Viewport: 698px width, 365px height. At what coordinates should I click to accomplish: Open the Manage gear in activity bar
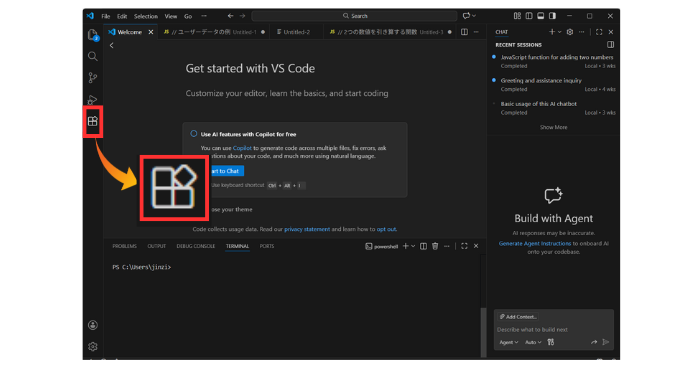point(93,346)
